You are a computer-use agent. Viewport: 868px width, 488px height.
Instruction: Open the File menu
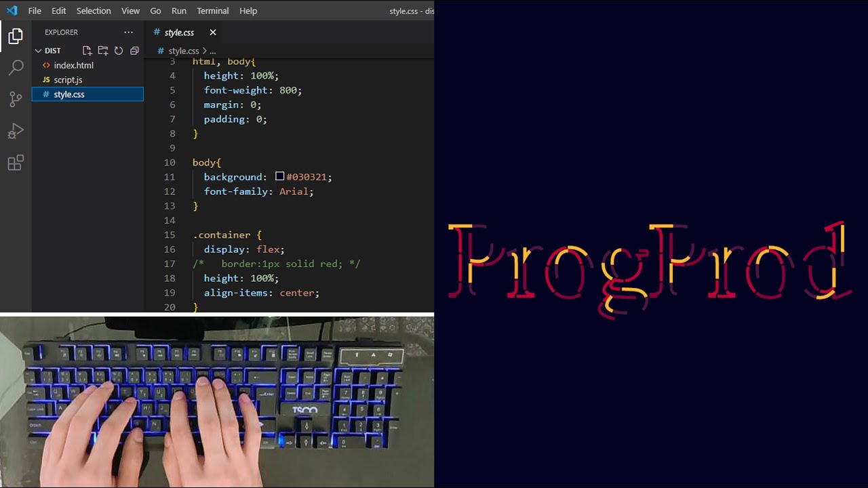35,11
